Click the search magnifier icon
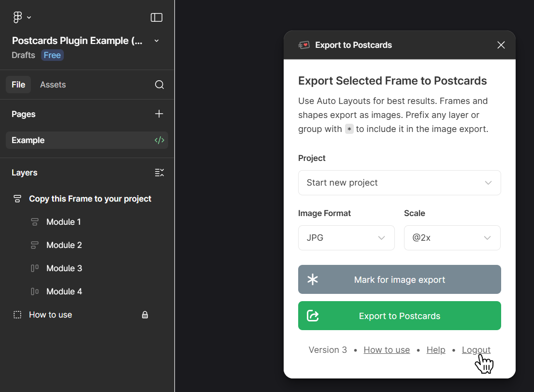 [159, 85]
